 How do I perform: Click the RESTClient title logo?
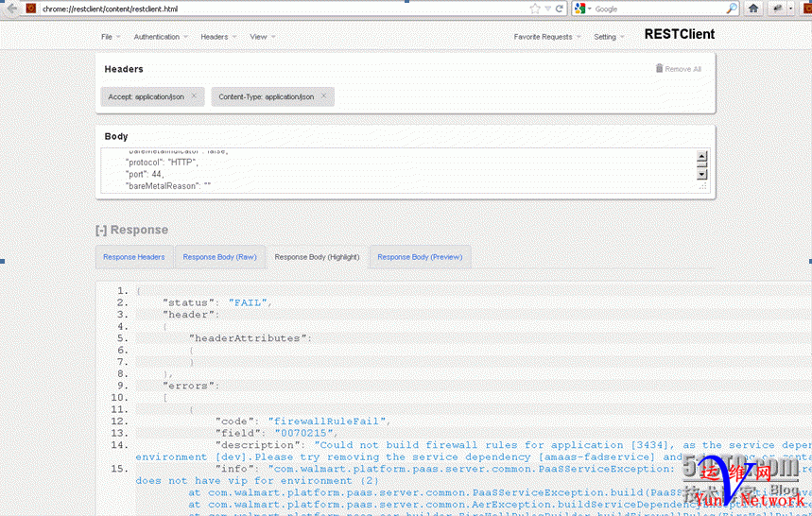pos(680,34)
